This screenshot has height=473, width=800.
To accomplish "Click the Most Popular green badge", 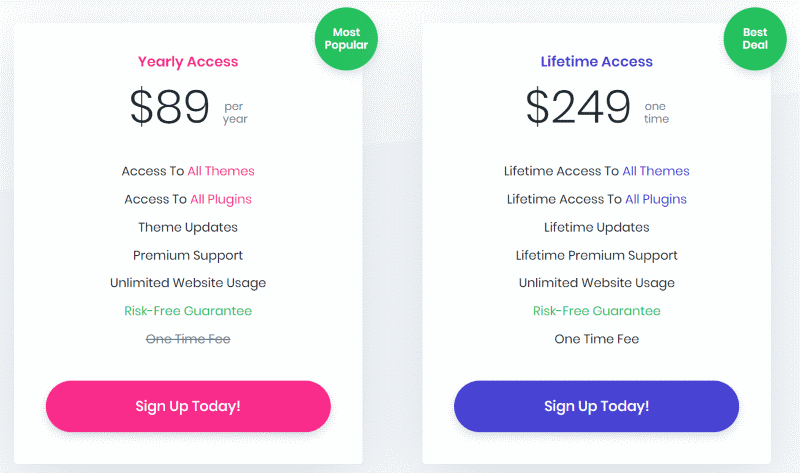I will click(x=346, y=39).
